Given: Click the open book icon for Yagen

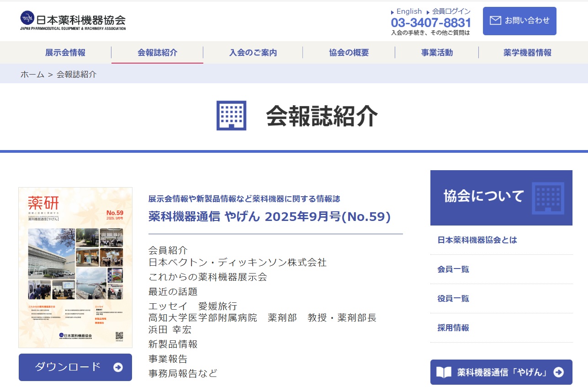Looking at the screenshot, I should click(444, 372).
